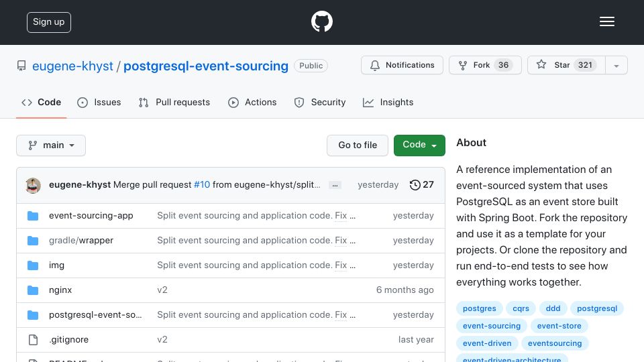Click the Go to file button
The image size is (644, 362).
pos(358,145)
